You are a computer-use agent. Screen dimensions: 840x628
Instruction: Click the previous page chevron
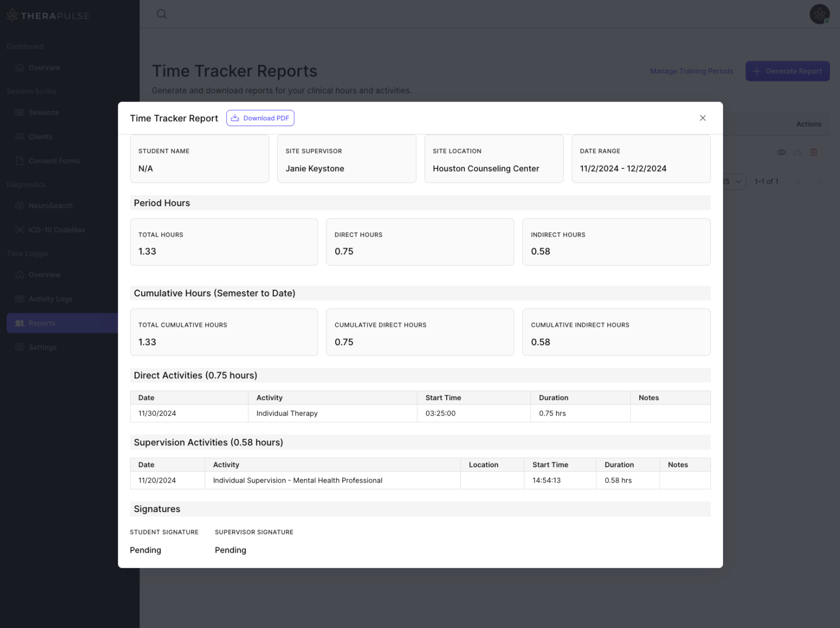(799, 181)
